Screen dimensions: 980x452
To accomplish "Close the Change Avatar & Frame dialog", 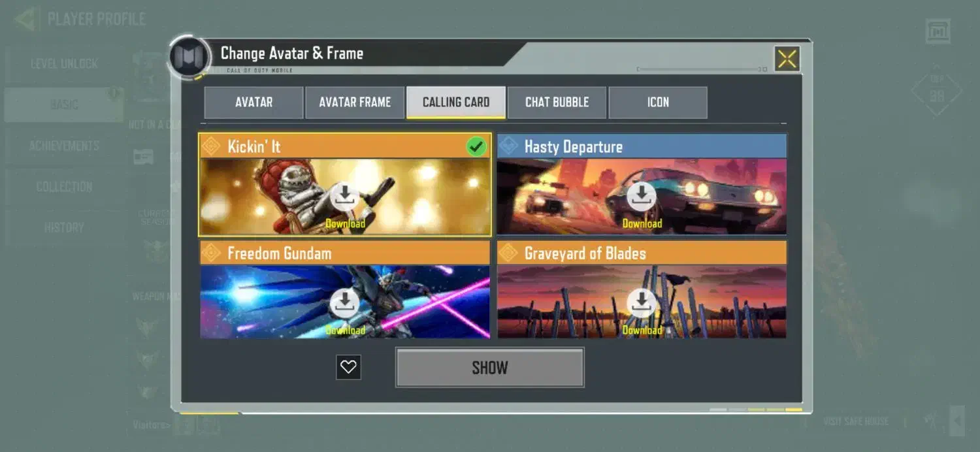I will (x=787, y=59).
